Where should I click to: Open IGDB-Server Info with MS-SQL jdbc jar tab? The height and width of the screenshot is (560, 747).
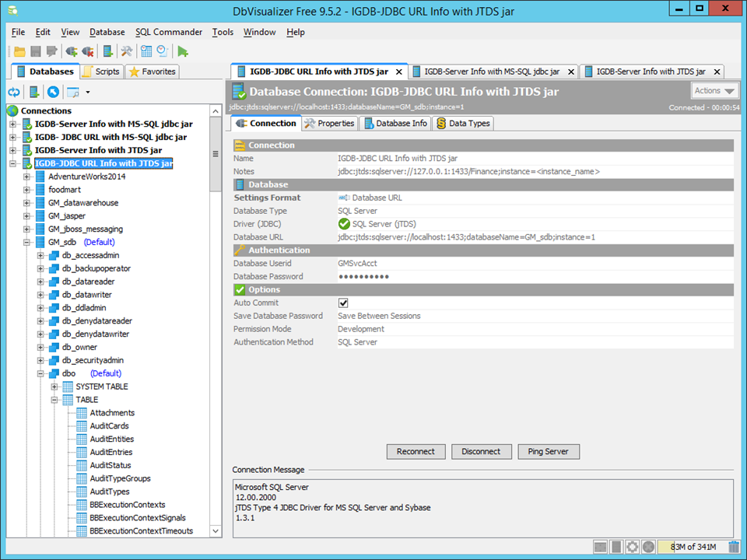click(492, 72)
